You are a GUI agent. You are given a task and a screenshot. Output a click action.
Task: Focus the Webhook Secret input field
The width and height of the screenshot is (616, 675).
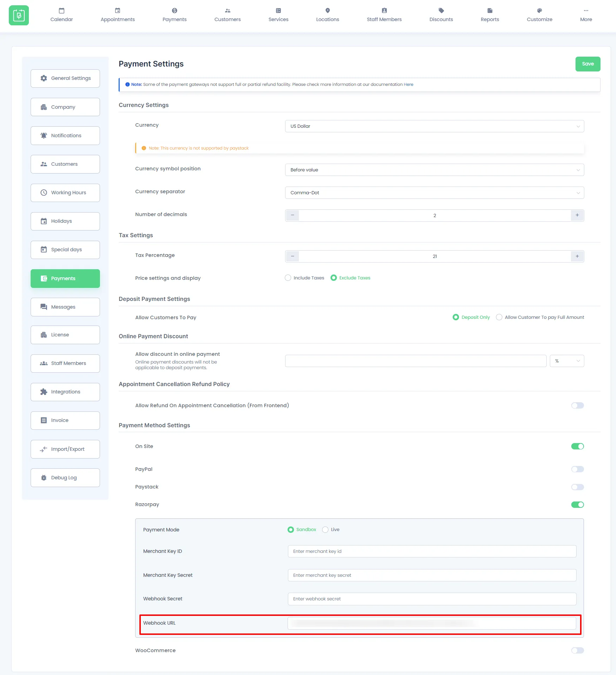pyautogui.click(x=432, y=599)
